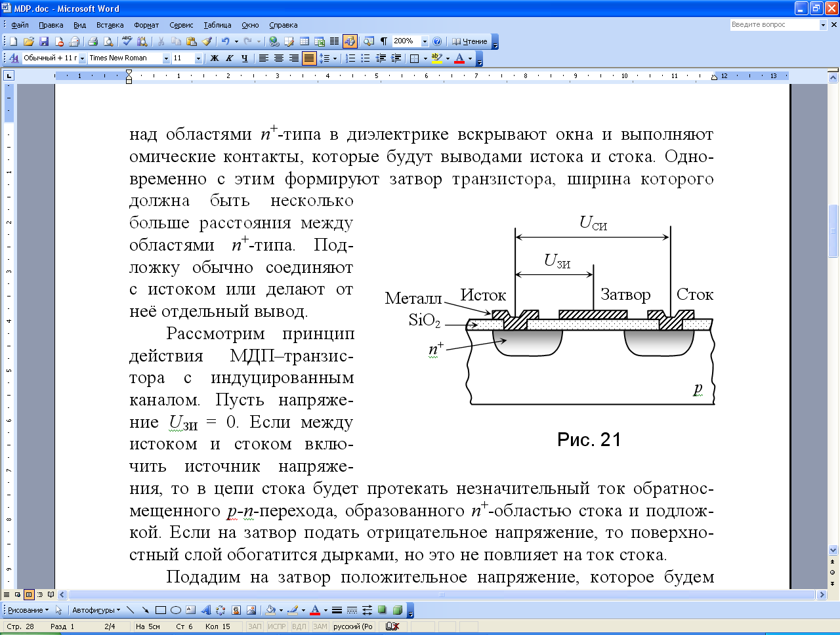
Task: Toggle show paragraph marks (¶)
Action: (x=383, y=41)
